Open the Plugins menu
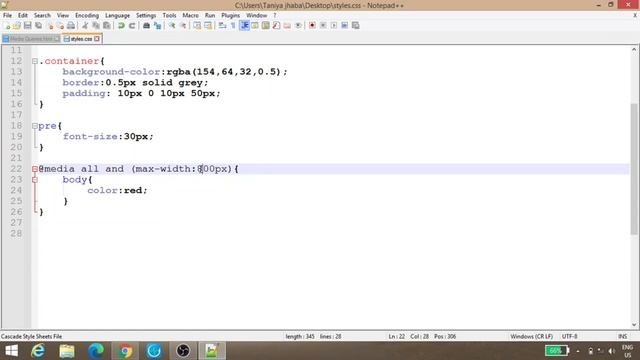Image resolution: width=640 pixels, height=360 pixels. point(231,15)
